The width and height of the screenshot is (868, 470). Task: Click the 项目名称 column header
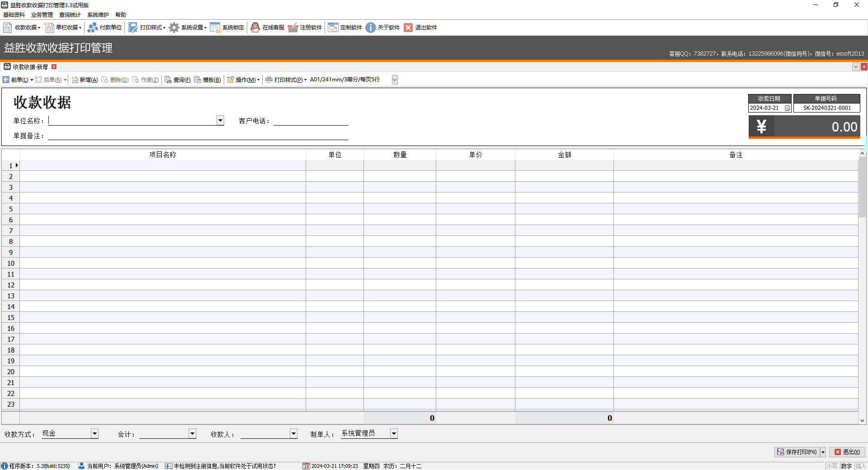(163, 155)
